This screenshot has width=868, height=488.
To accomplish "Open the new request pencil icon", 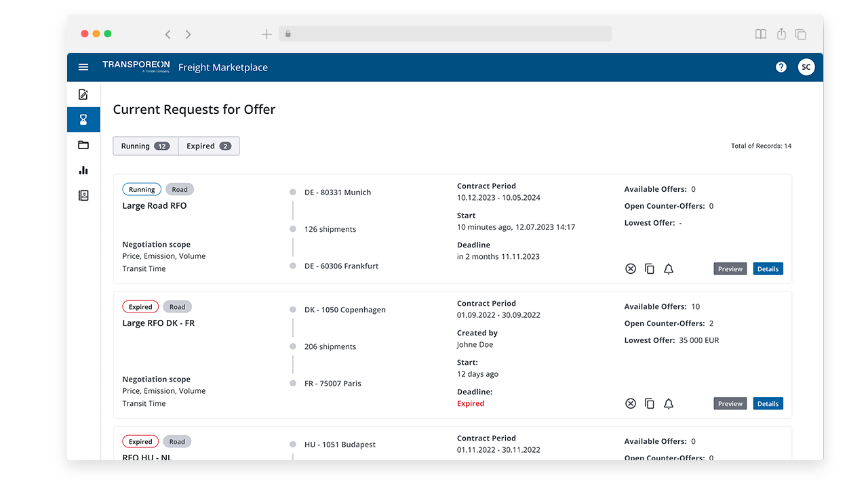I will point(83,94).
